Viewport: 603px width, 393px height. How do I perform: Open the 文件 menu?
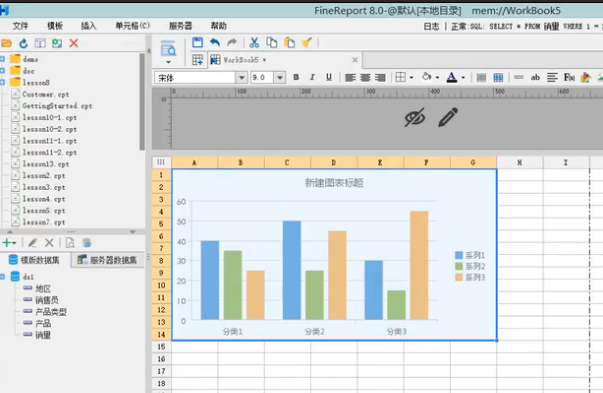point(20,26)
